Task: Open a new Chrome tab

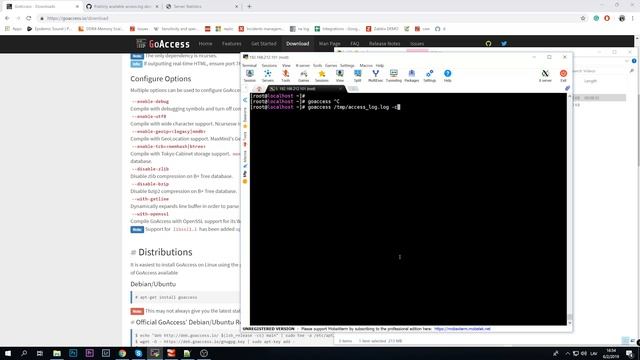Action: 249,6
